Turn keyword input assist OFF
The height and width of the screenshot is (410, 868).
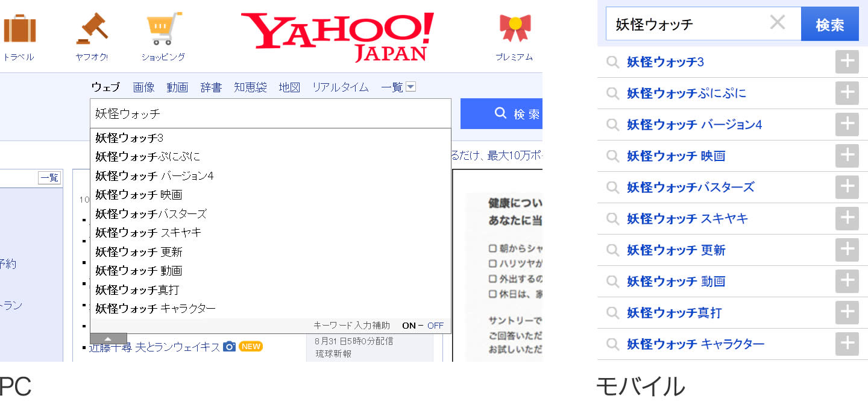tap(435, 326)
